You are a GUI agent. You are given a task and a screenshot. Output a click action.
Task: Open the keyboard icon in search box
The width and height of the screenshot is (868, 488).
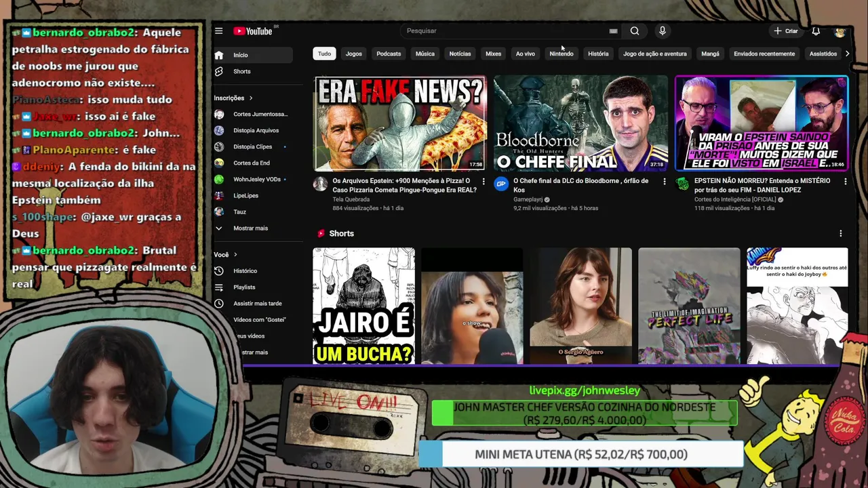(613, 30)
